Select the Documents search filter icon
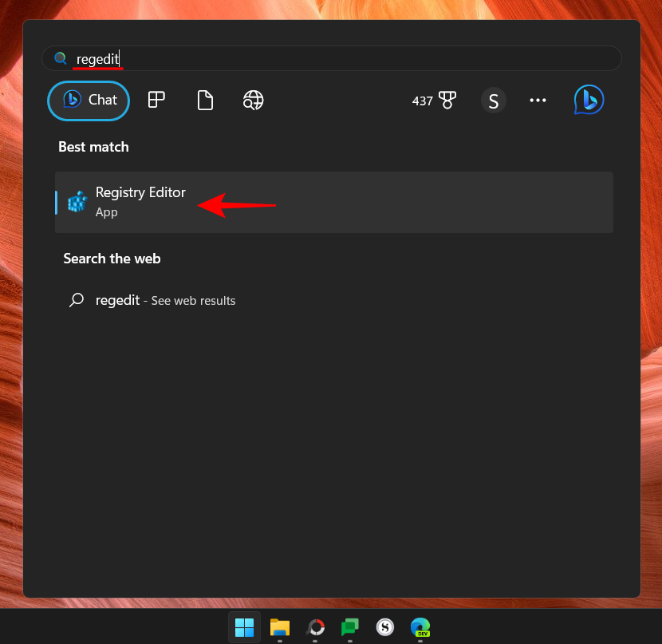The height and width of the screenshot is (644, 662). [x=205, y=100]
